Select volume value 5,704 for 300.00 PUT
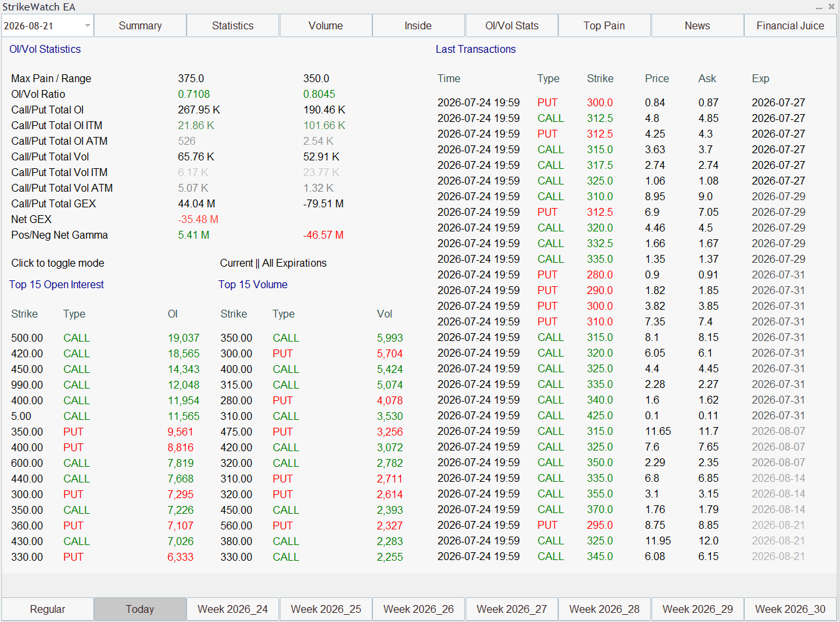This screenshot has width=840, height=622. (x=390, y=354)
